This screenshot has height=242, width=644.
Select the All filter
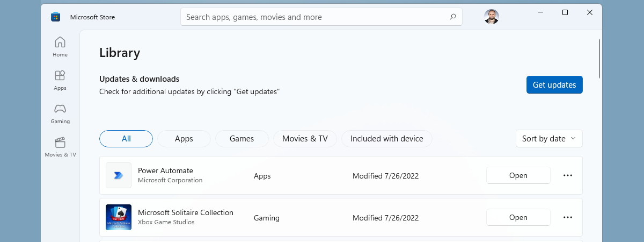tap(126, 139)
